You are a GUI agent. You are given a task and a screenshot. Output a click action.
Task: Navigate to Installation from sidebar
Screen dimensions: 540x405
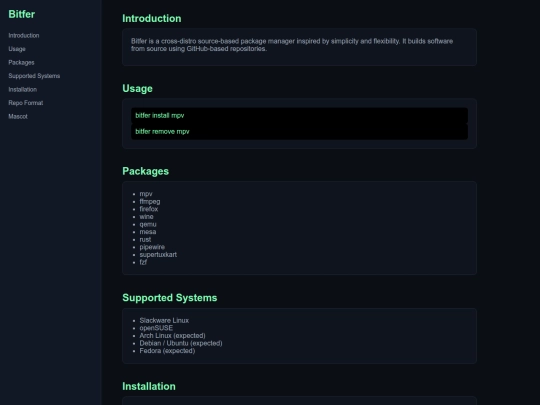[x=22, y=89]
